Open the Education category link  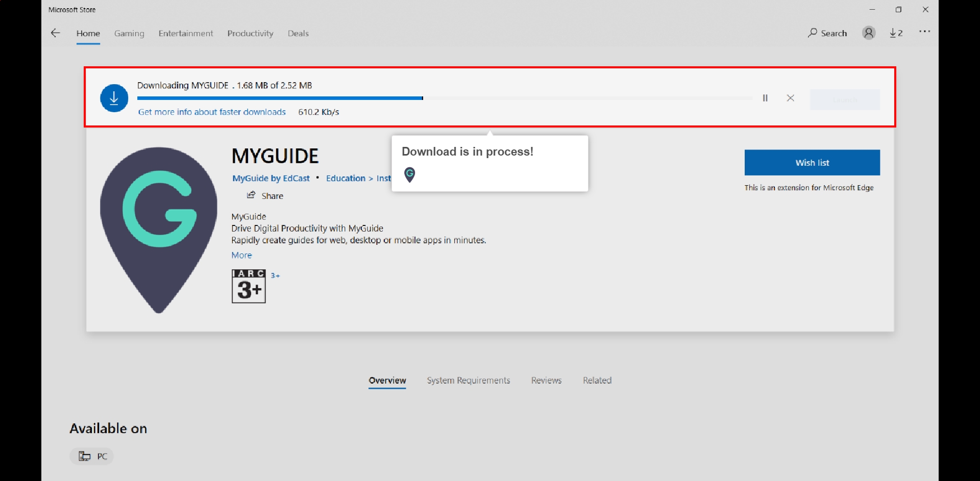click(x=346, y=178)
